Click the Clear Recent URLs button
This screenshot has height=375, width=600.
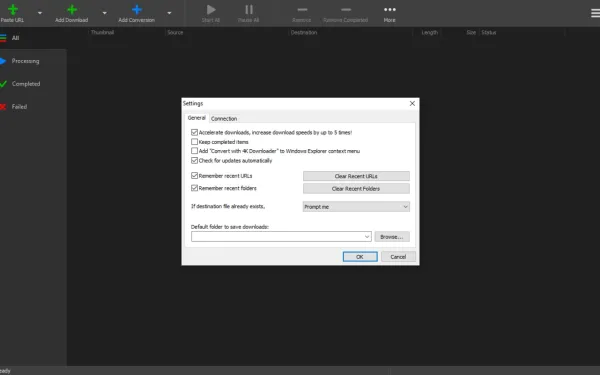(356, 176)
